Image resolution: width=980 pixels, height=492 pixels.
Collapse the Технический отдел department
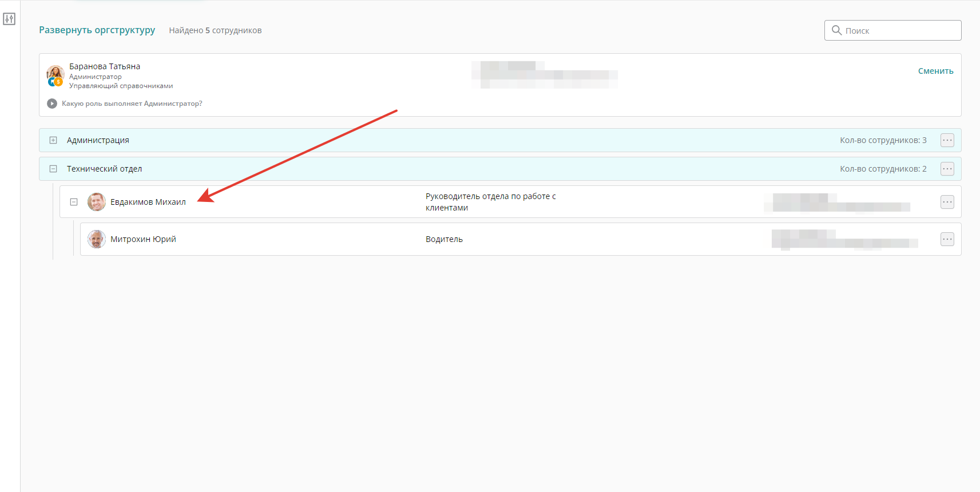coord(53,169)
